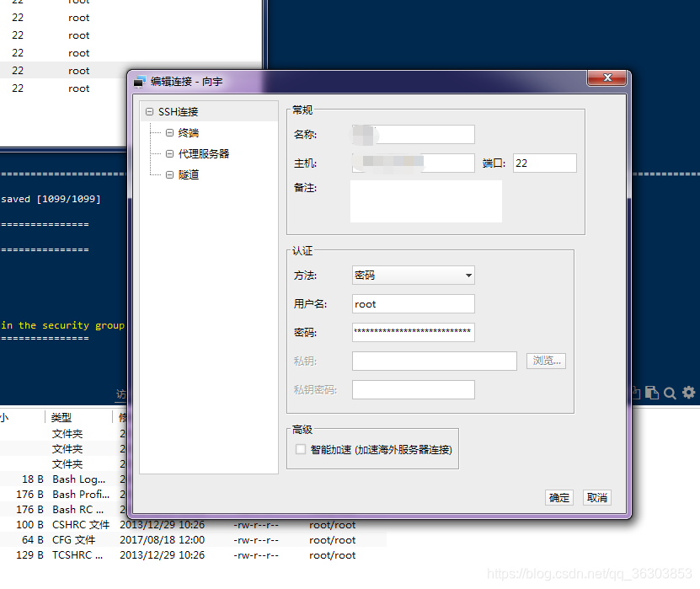Select the CFG 文件 row
This screenshot has height=589, width=700.
[193, 540]
